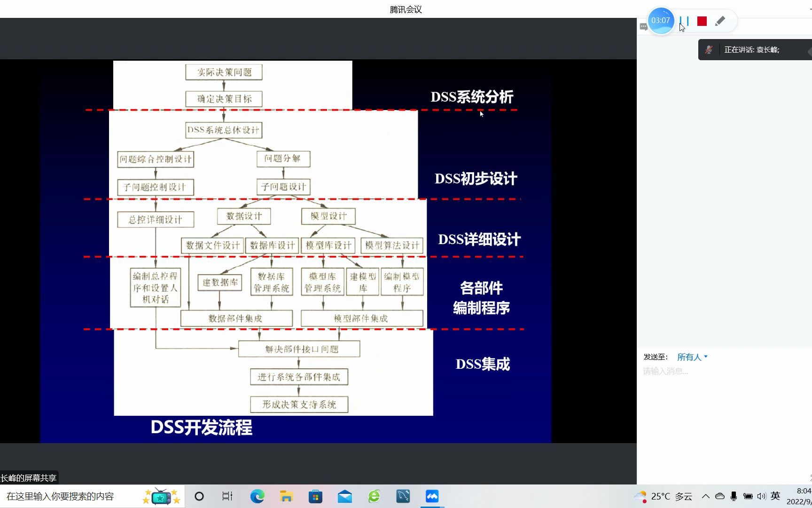812x508 pixels.
Task: Click the DSS开发流程 slide title
Action: pos(202,428)
